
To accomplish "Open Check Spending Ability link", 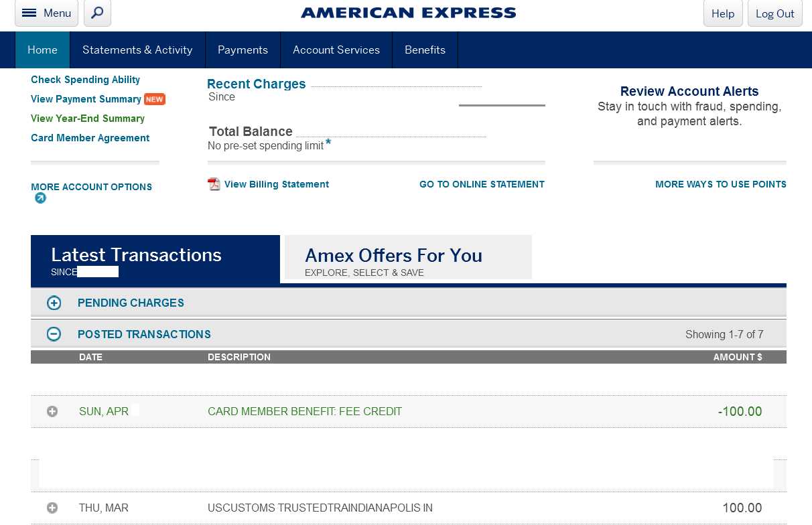I will tap(85, 80).
